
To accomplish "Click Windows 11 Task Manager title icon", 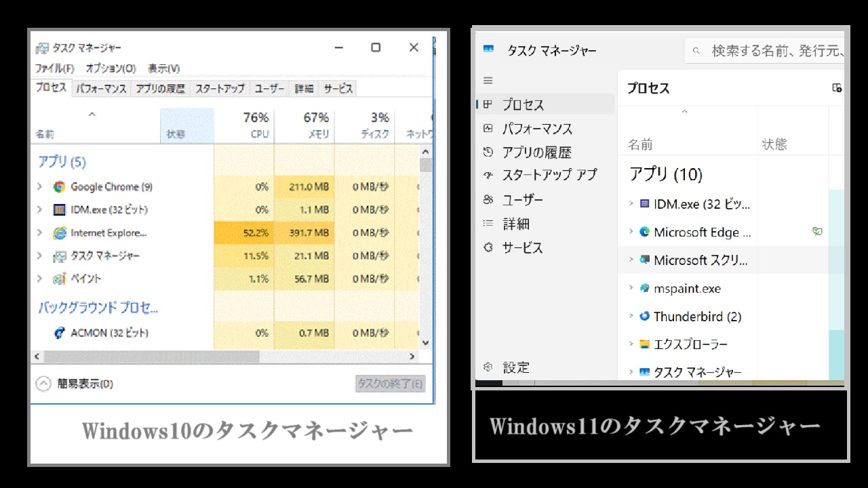I will coord(489,50).
